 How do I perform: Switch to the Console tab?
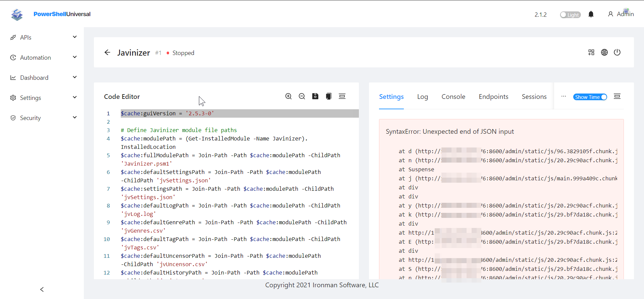[453, 97]
